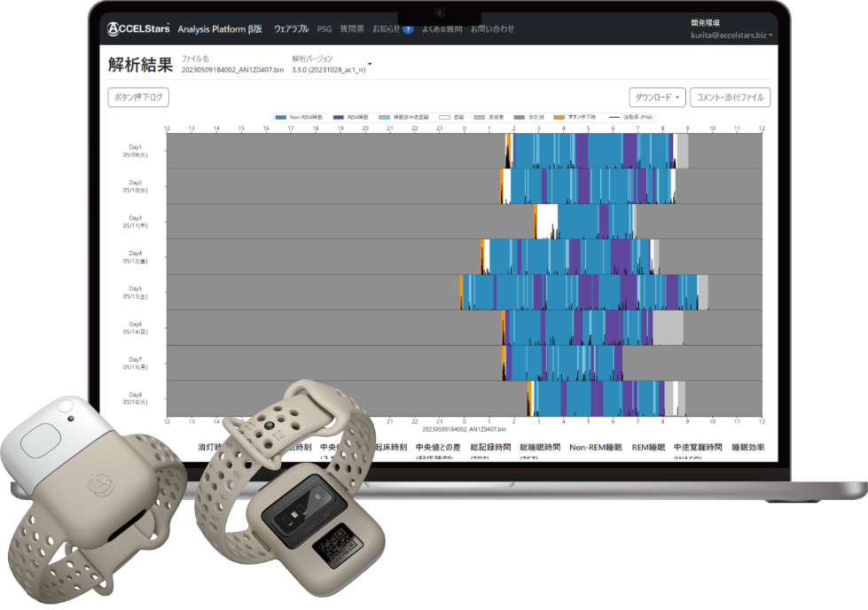This screenshot has height=610, width=868.
Task: Click the ボタン押下ログ button
Action: (137, 98)
